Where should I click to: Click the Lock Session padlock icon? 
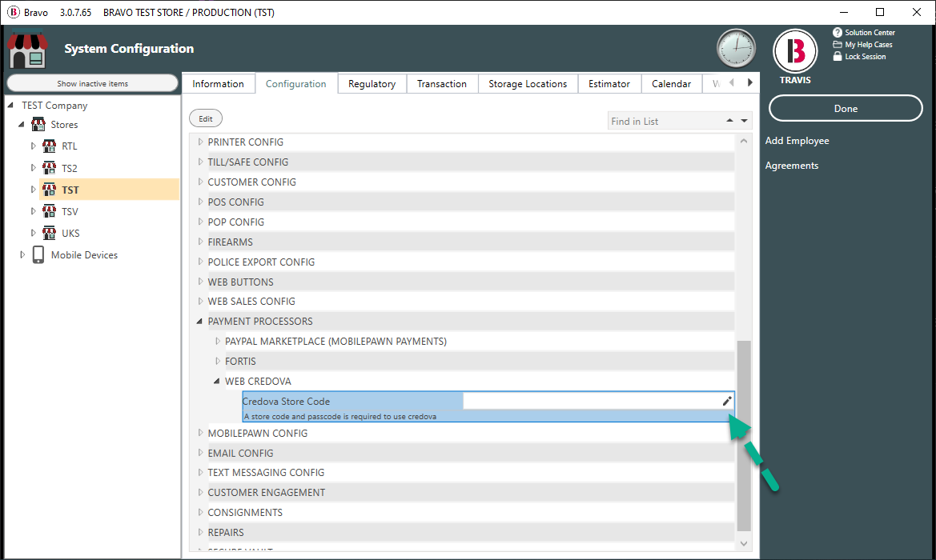tap(838, 57)
